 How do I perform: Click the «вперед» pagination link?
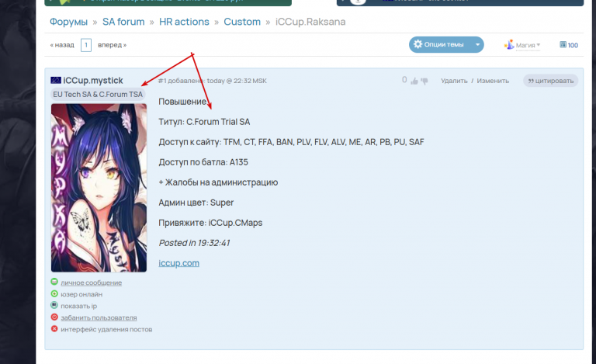pos(112,45)
